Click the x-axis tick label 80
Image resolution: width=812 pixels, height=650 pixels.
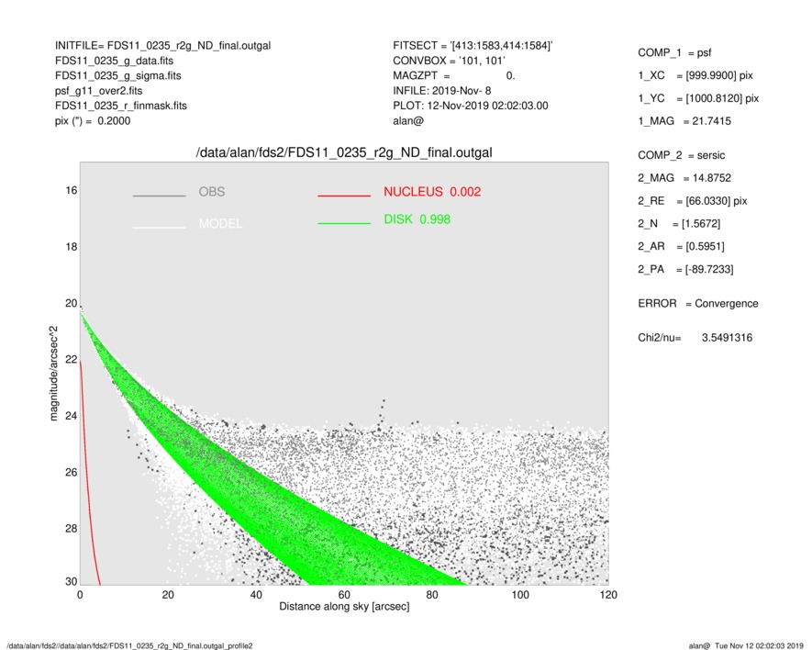[x=432, y=595]
